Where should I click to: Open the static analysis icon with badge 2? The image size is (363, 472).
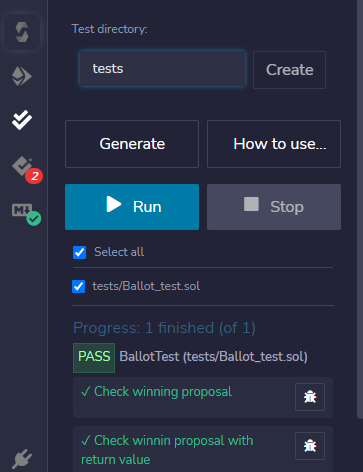[27, 169]
